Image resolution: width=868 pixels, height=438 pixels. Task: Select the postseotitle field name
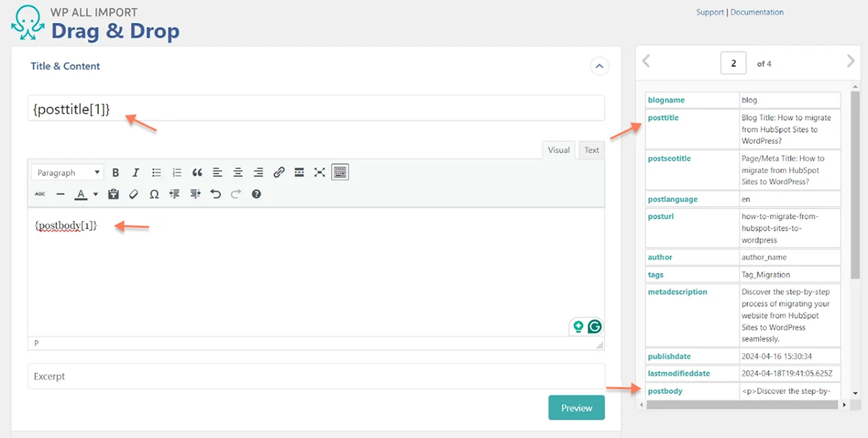coord(669,158)
